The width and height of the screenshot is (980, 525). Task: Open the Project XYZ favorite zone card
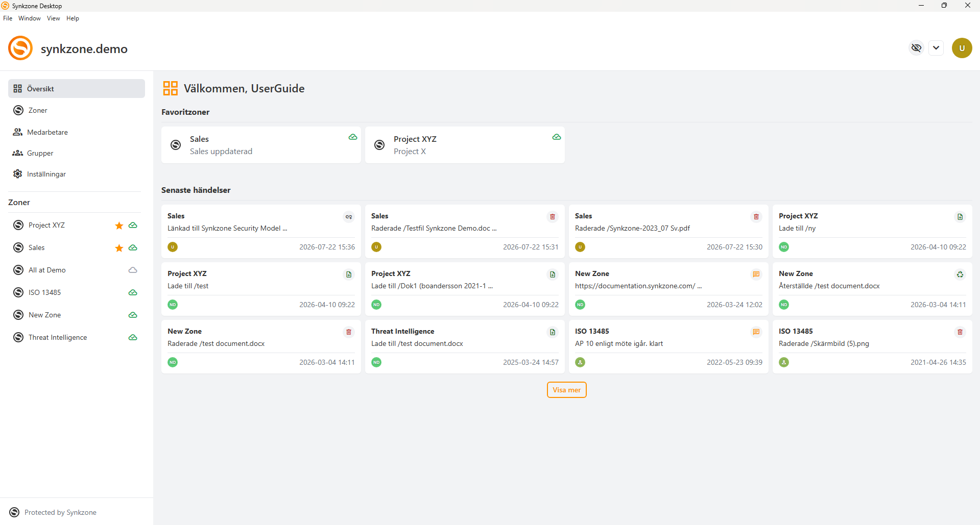465,145
